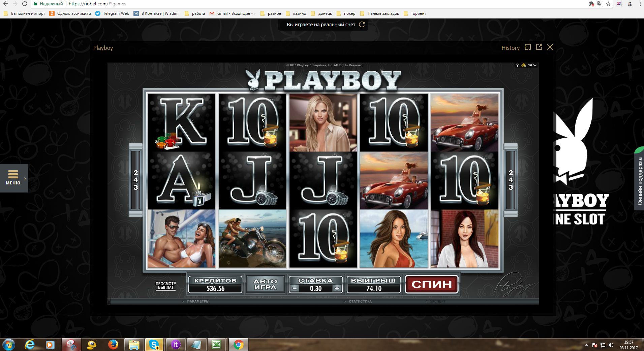
Task: Click the avatar extension icon in browser toolbar
Action: [x=630, y=4]
